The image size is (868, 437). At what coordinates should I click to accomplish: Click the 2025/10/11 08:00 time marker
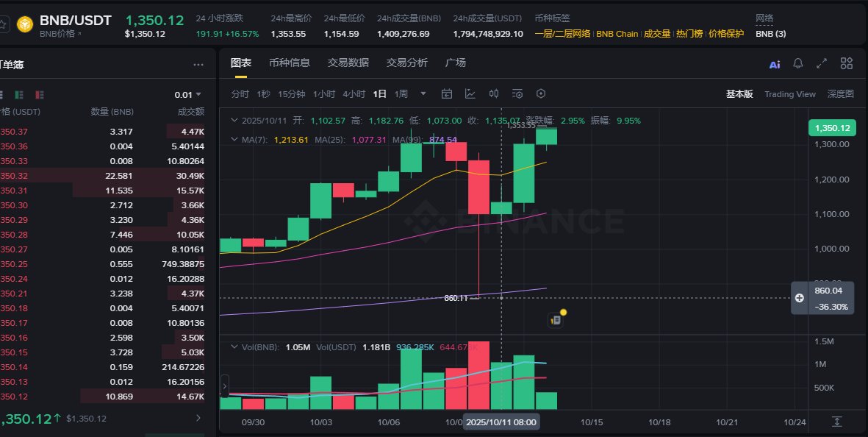pyautogui.click(x=501, y=422)
